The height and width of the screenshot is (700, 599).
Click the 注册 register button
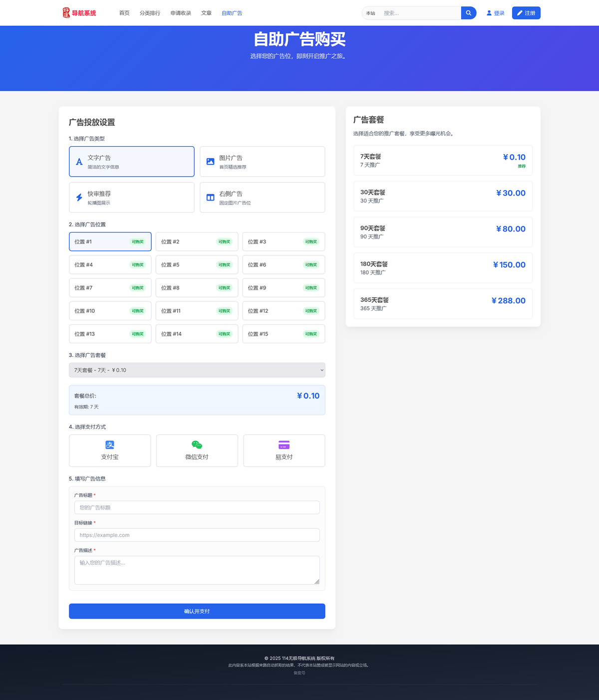[x=526, y=13]
